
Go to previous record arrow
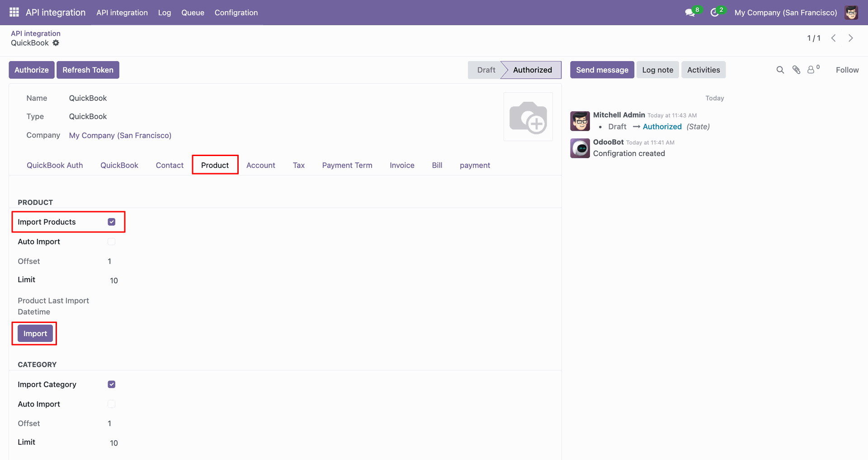[x=834, y=38]
